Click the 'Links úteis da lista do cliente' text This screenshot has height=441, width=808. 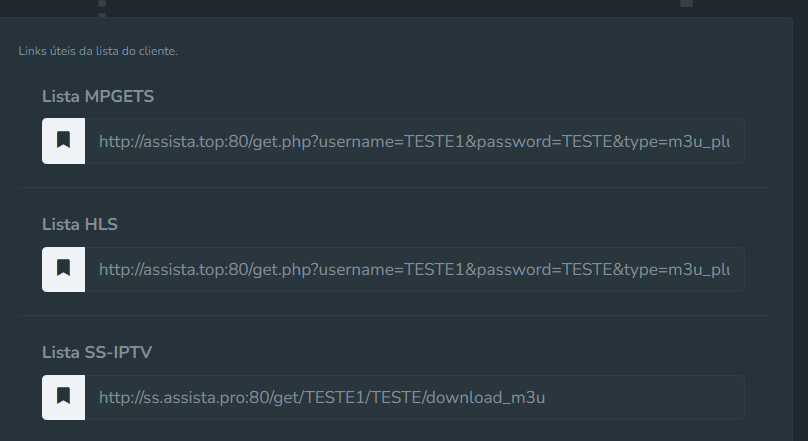point(98,51)
